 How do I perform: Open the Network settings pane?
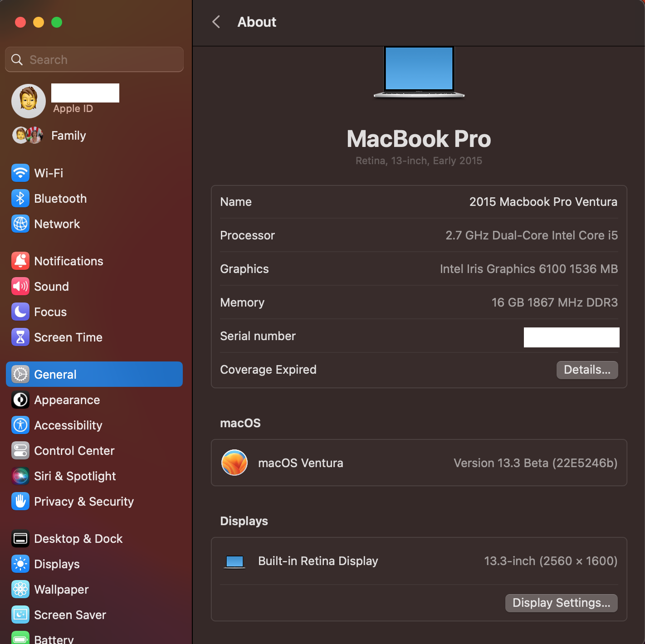pos(94,224)
